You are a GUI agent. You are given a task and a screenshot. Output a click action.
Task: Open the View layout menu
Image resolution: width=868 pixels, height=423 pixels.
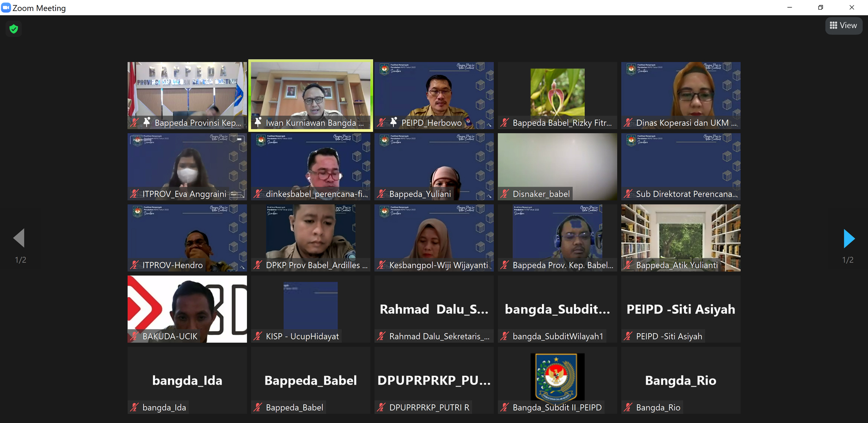click(843, 26)
